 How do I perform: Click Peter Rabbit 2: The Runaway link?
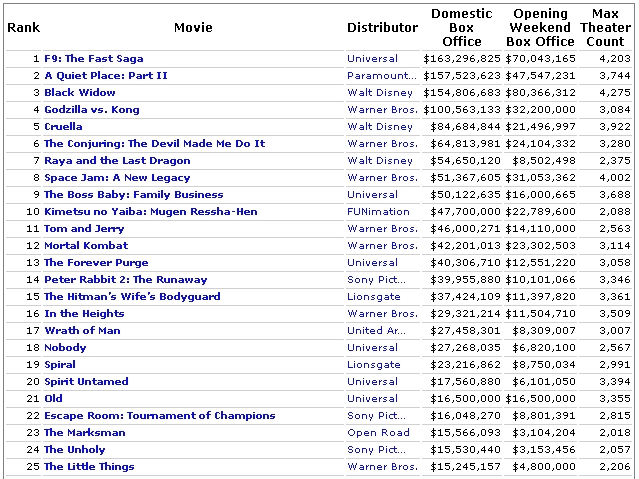126,280
